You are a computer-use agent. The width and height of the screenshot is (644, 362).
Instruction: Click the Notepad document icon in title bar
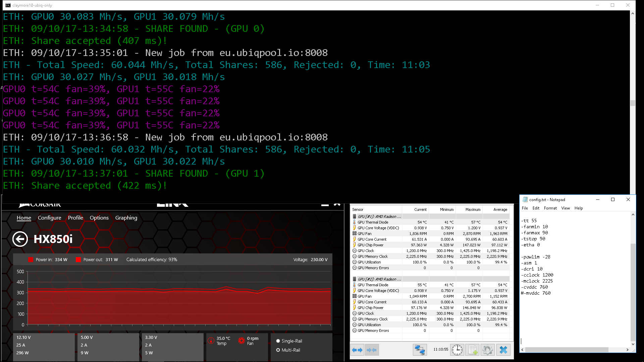[525, 199]
